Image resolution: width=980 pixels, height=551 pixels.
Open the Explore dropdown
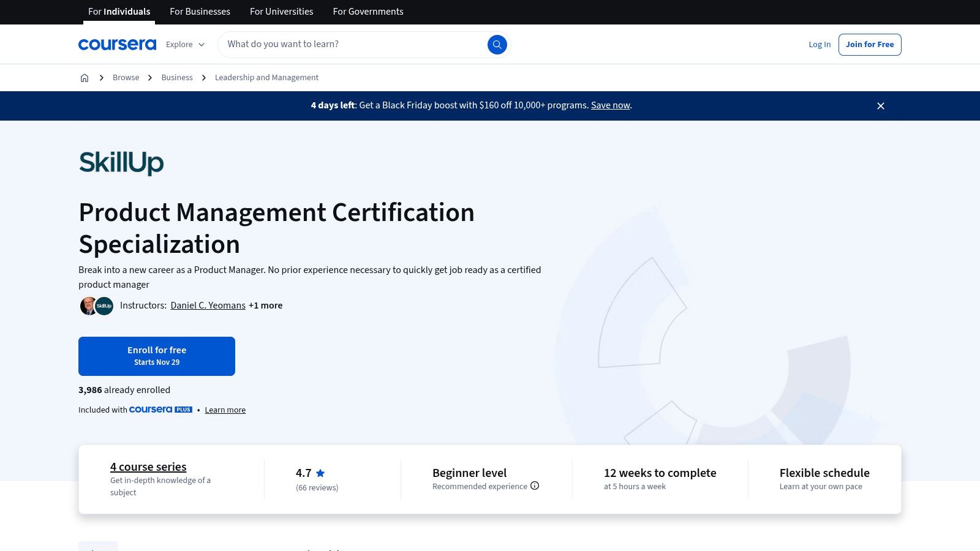(184, 44)
